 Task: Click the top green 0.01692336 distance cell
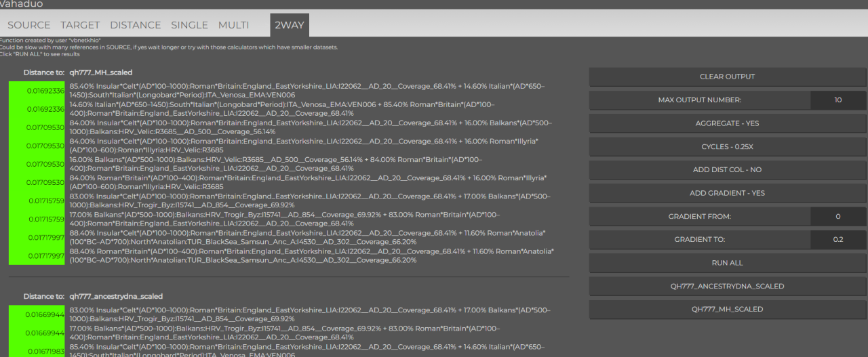coord(37,91)
